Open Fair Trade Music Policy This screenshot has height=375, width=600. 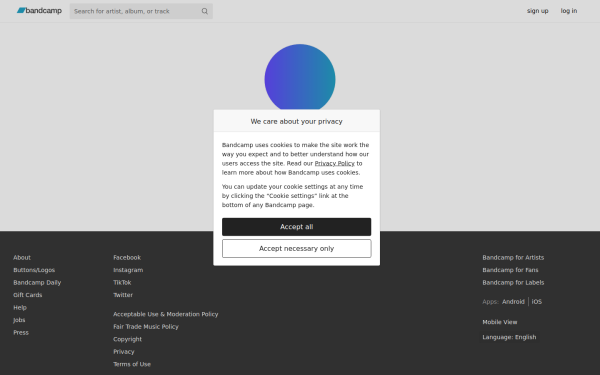[x=146, y=327]
